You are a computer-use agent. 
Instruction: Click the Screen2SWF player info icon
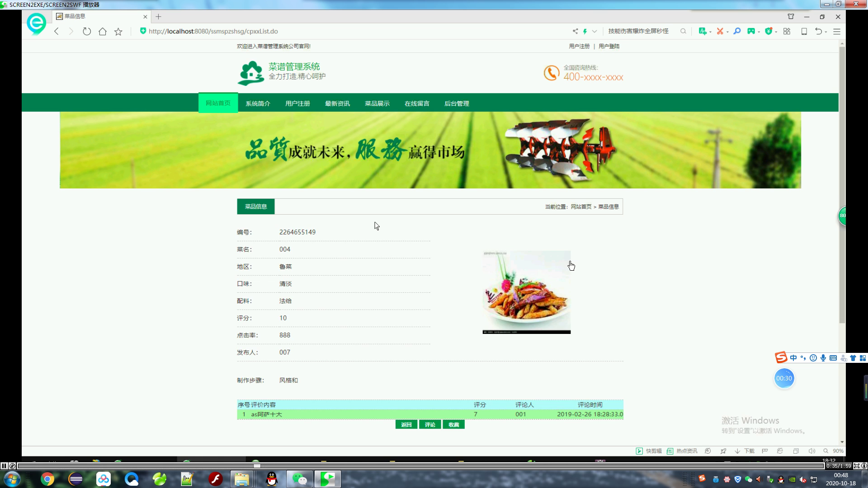tap(864, 466)
